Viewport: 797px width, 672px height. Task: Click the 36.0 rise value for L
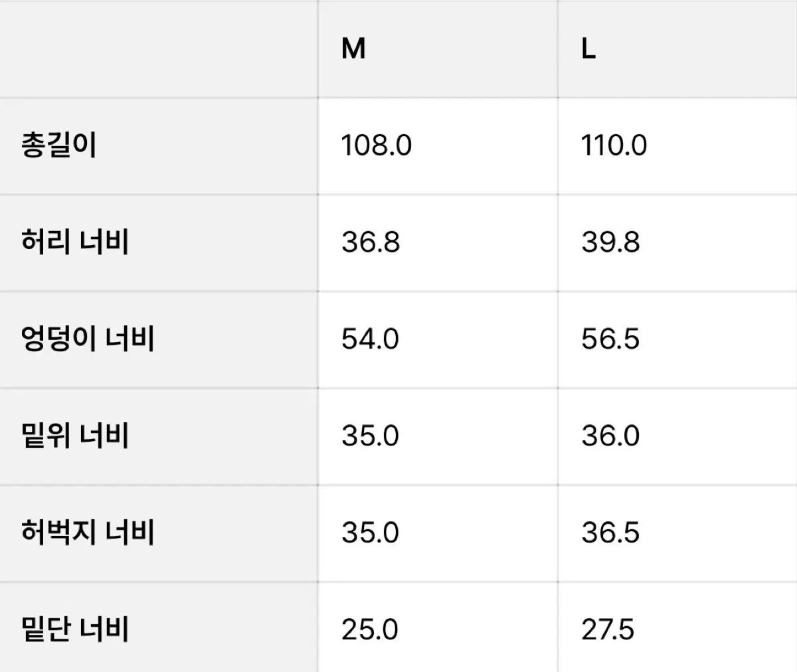click(x=610, y=436)
